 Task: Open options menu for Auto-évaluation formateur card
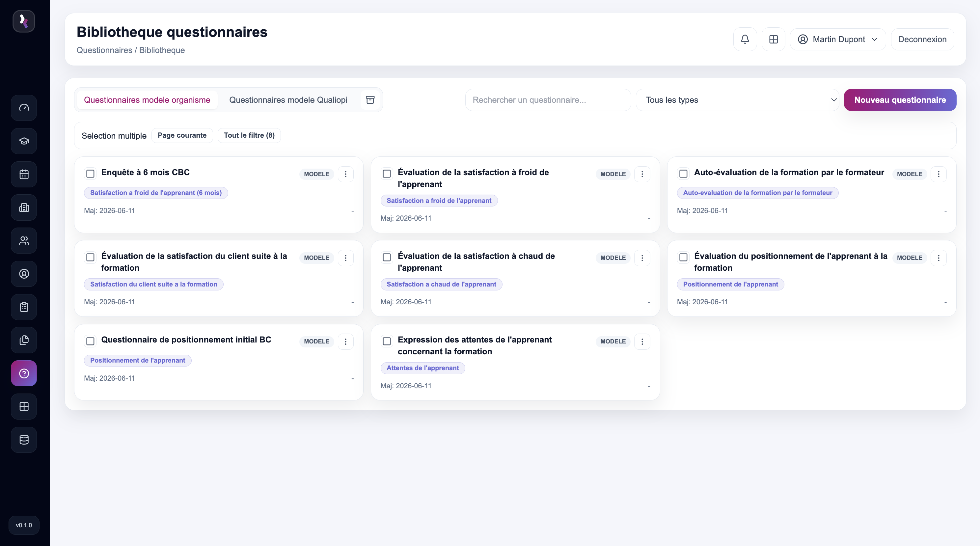[939, 174]
